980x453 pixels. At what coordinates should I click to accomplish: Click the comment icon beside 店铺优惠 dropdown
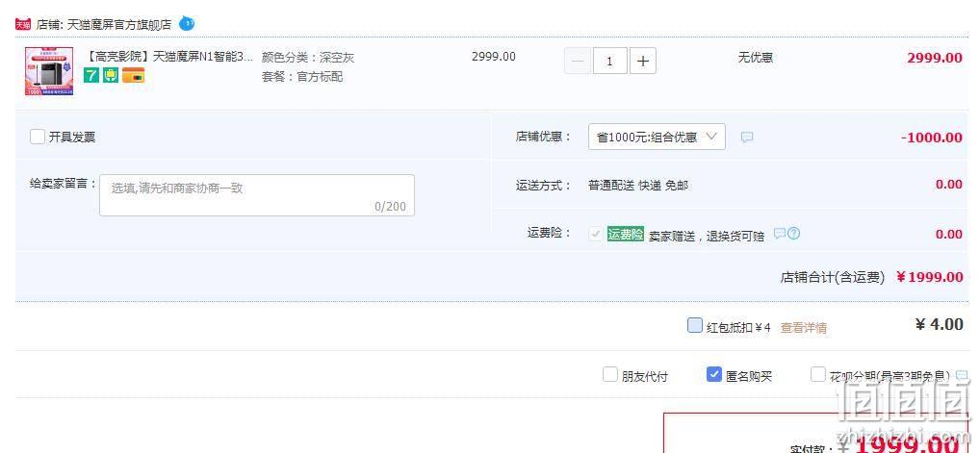747,138
